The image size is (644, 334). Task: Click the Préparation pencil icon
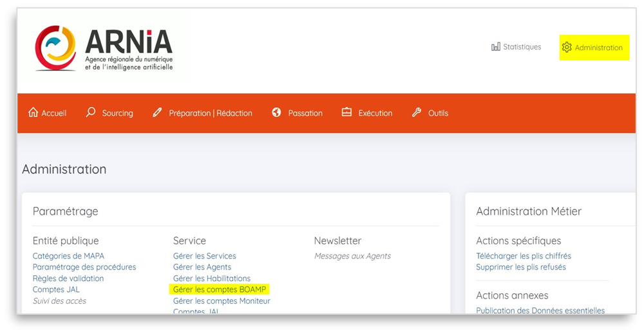(158, 113)
